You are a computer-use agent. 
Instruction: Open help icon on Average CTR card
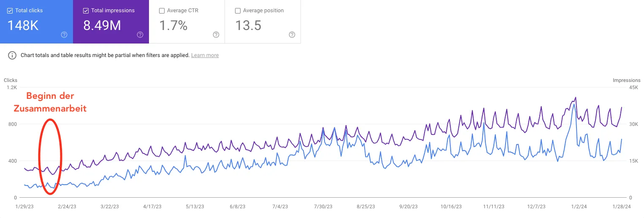click(x=216, y=35)
